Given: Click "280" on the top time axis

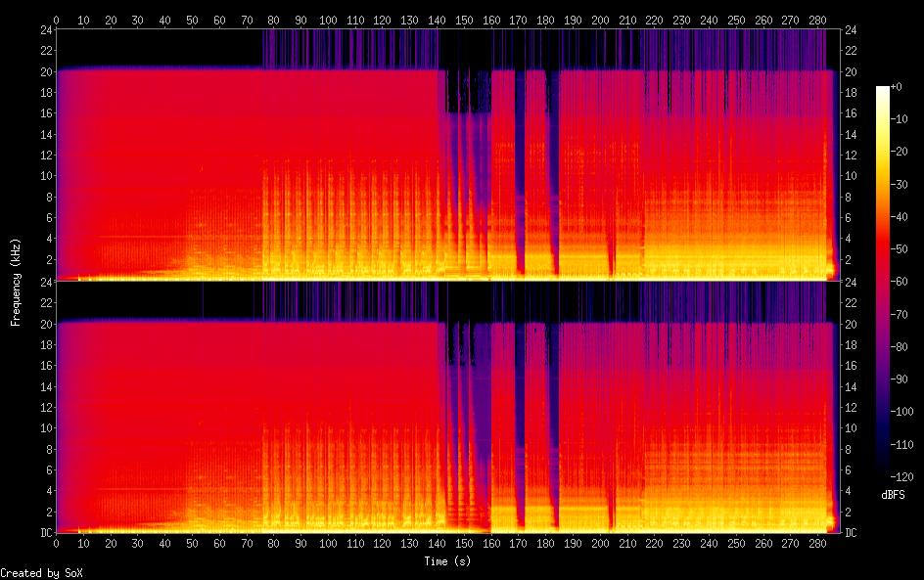Looking at the screenshot, I should (817, 20).
